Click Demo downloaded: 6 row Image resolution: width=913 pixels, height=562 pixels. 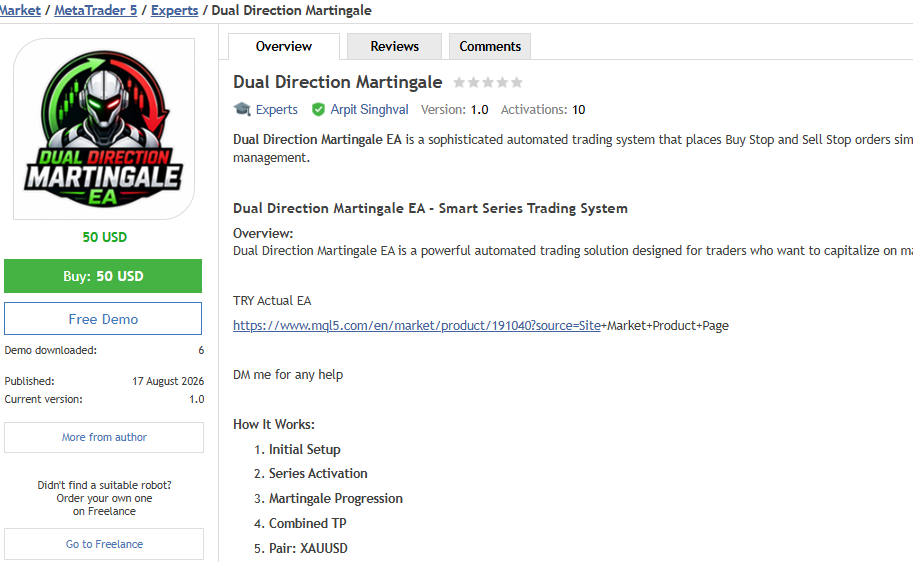(x=104, y=350)
